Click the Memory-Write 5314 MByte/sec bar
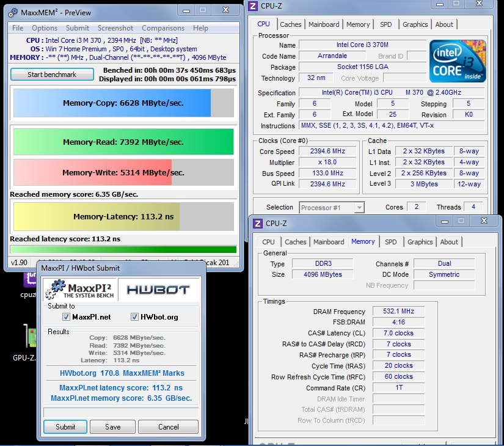This screenshot has height=446, width=504. pyautogui.click(x=123, y=172)
